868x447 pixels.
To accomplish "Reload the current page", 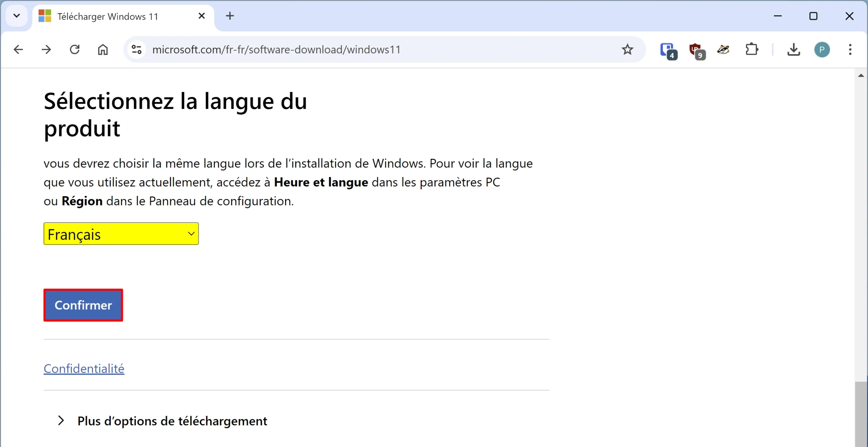I will coord(75,50).
